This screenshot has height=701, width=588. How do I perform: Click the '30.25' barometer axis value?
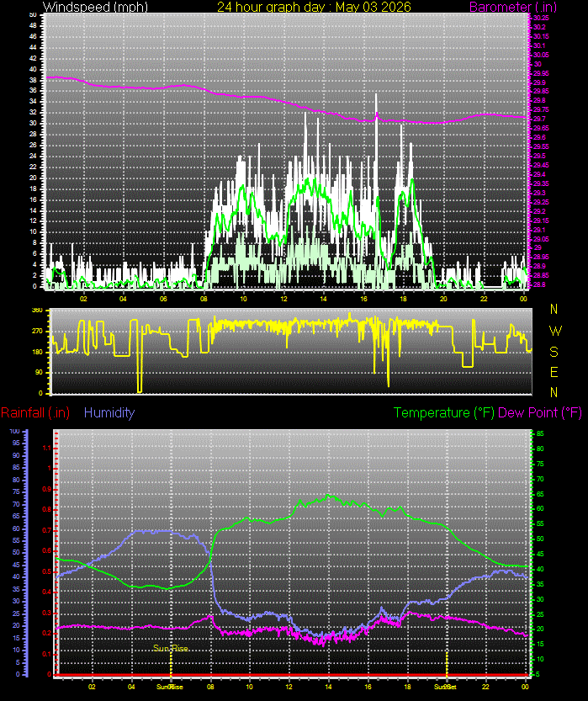(541, 18)
